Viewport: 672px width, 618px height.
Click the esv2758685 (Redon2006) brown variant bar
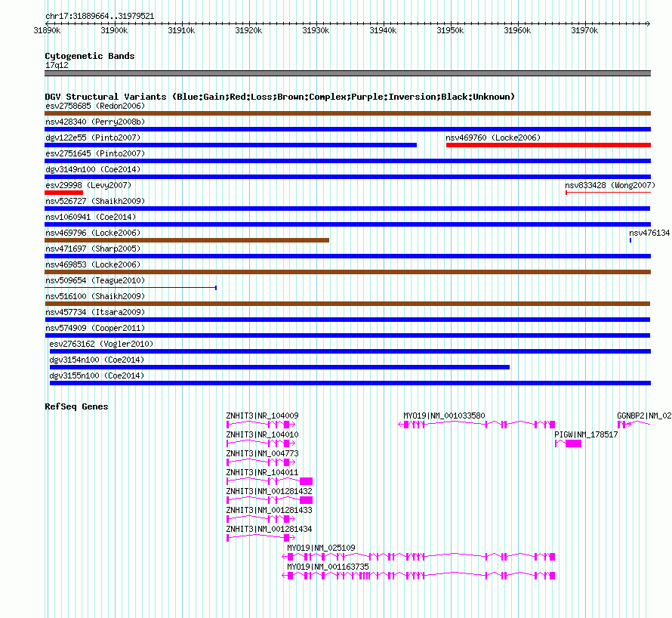click(x=347, y=113)
